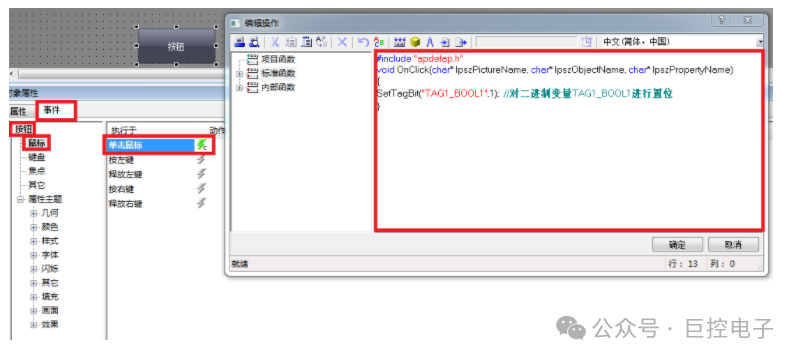Click the lightning action icon for 释放左键

coord(202,174)
